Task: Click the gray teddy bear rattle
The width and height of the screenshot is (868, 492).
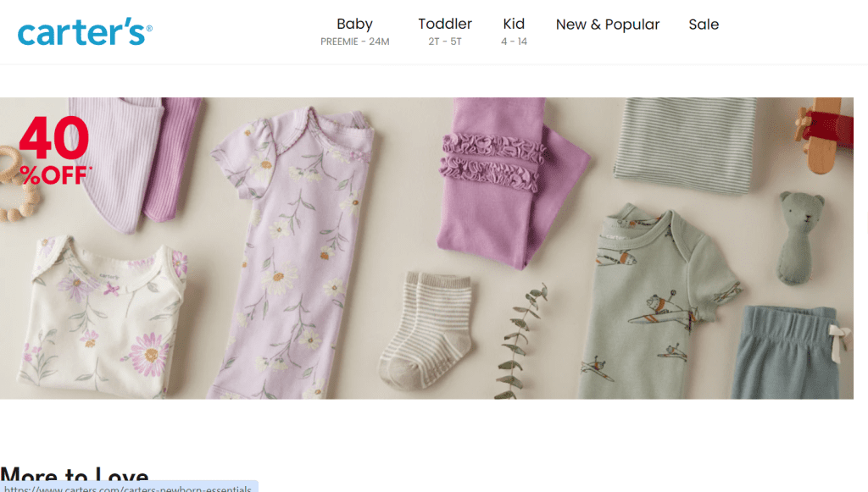Action: pos(798,235)
